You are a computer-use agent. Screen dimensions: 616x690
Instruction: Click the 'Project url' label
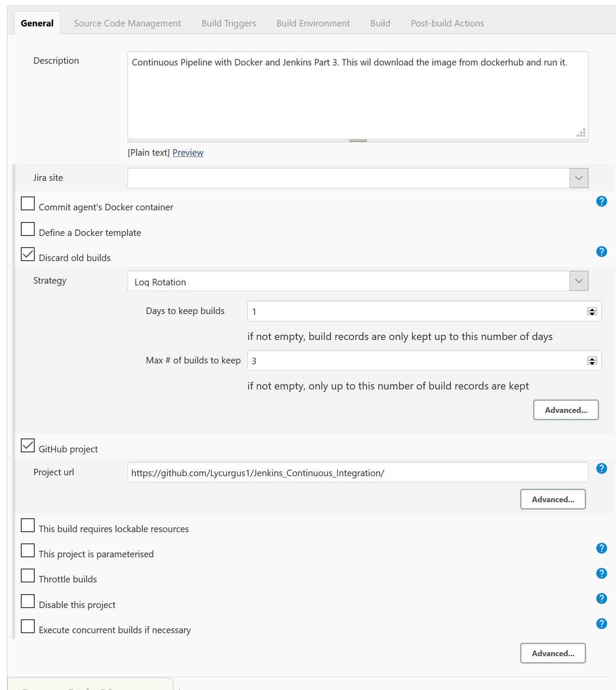[54, 472]
